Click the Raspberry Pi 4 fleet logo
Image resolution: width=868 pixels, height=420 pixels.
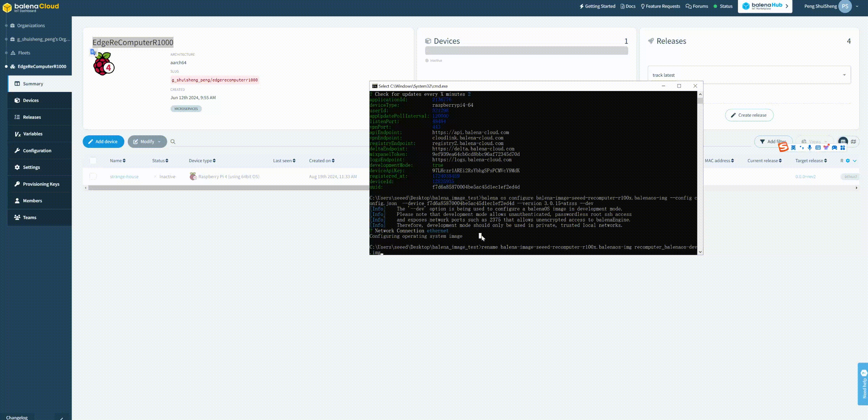pyautogui.click(x=103, y=64)
